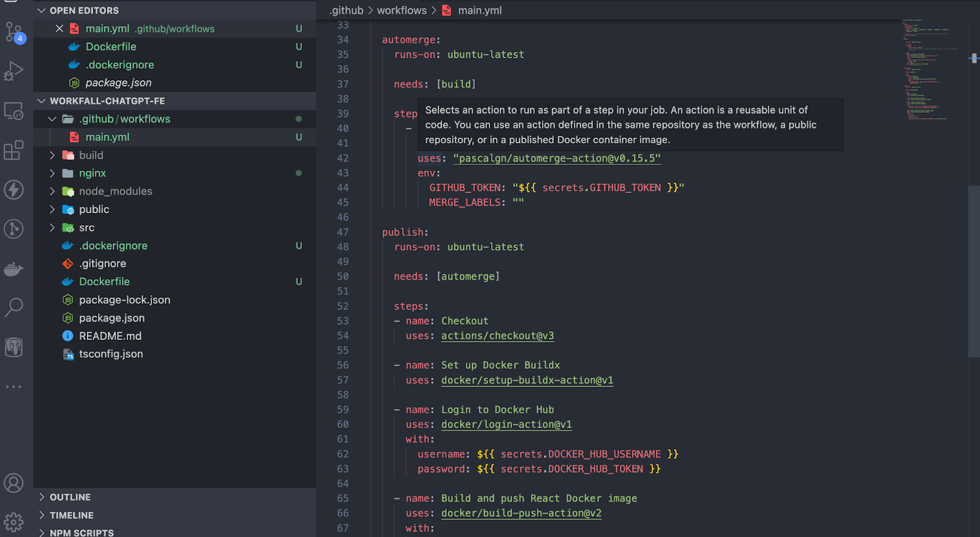Image resolution: width=980 pixels, height=537 pixels.
Task: Open the Thunder Client lightning icon
Action: [13, 190]
